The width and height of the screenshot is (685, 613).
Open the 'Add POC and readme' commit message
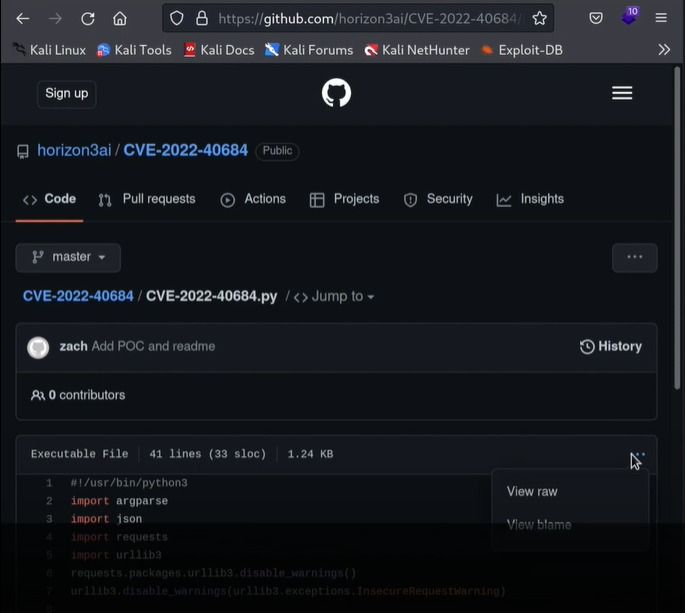point(153,346)
